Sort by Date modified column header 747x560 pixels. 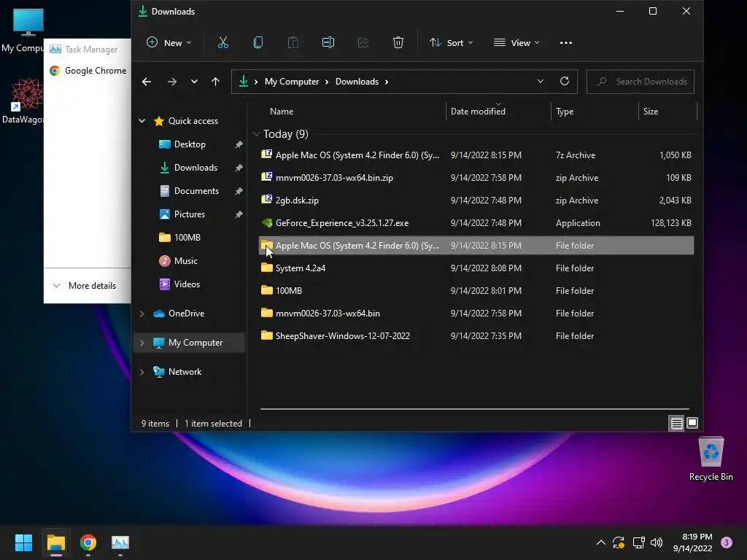498,112
